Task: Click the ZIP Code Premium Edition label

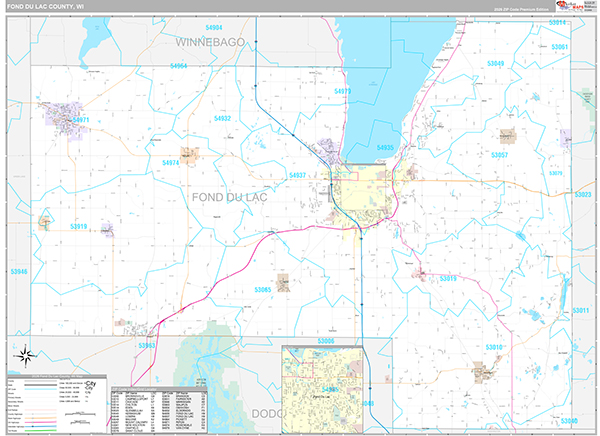Action: [520, 10]
